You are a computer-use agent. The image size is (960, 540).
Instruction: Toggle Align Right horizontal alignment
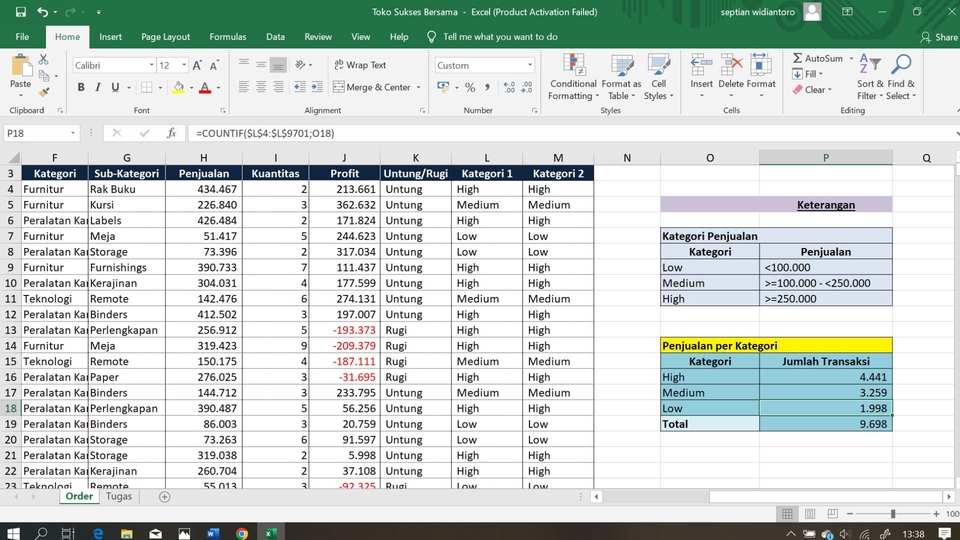[278, 87]
